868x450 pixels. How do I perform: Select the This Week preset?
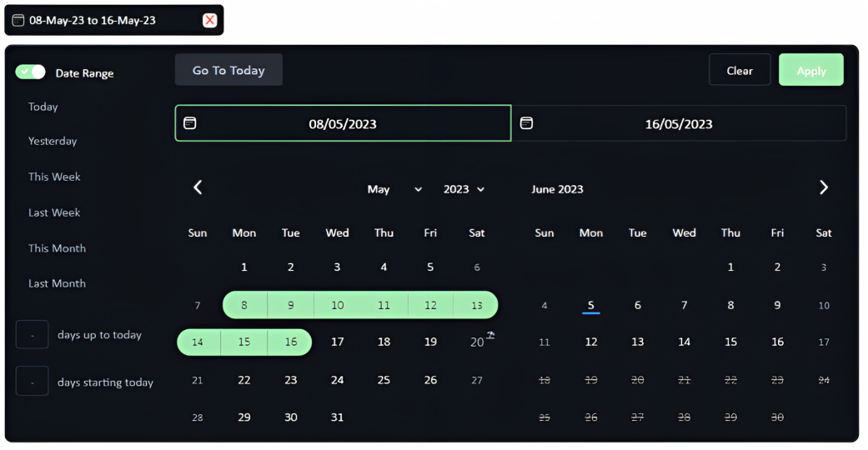(54, 177)
